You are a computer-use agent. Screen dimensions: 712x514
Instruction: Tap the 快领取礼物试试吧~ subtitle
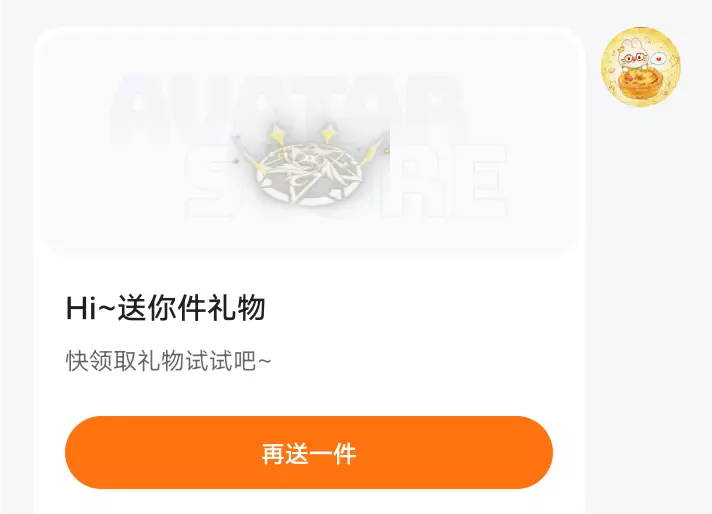168,361
